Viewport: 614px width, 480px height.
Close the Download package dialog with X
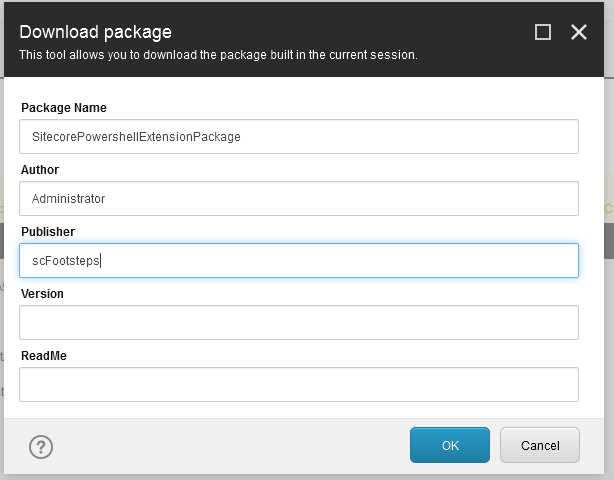pos(579,32)
